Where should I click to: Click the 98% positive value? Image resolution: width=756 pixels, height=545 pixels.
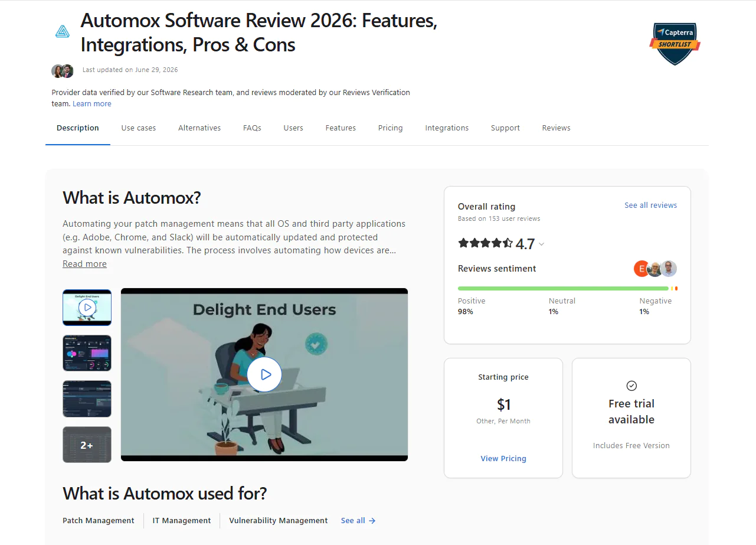tap(466, 312)
